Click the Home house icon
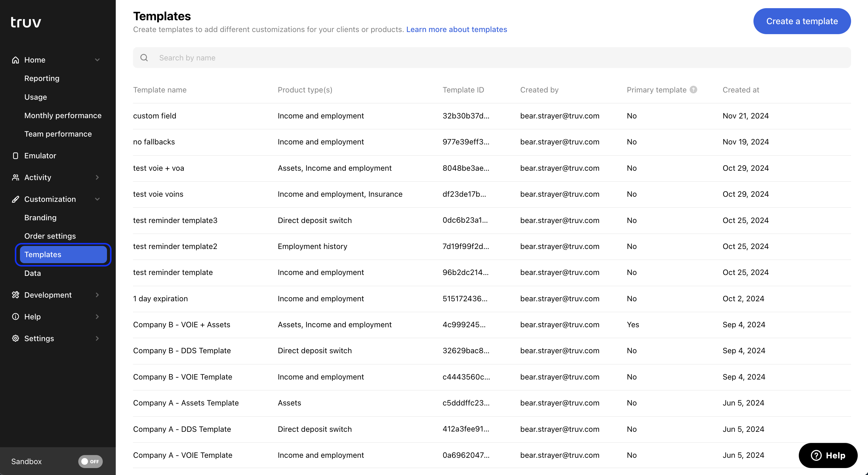 (15, 60)
